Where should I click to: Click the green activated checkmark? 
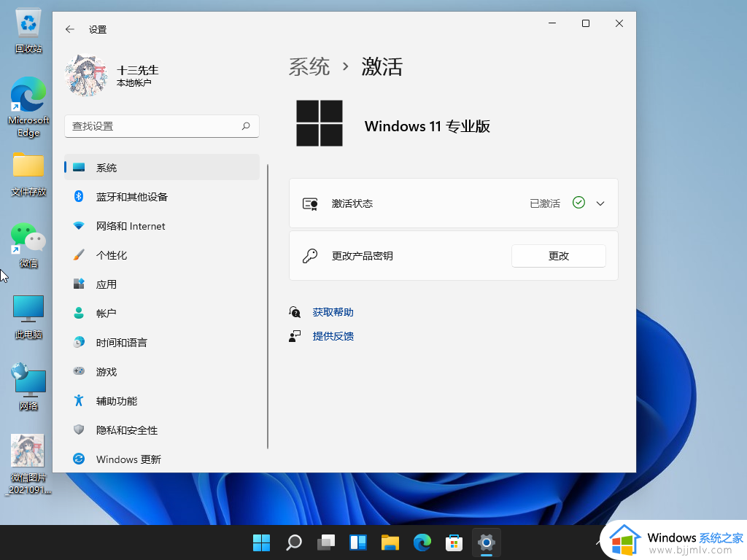578,203
